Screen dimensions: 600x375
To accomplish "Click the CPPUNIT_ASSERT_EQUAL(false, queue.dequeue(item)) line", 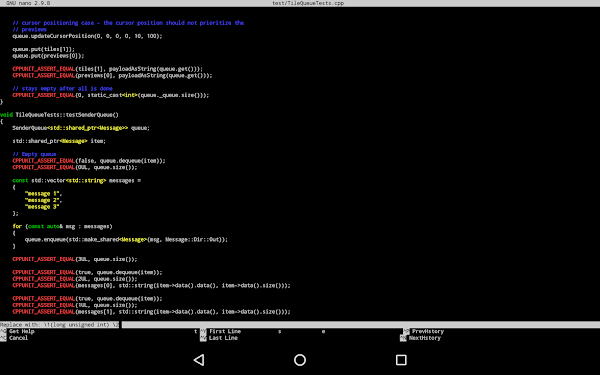I will point(89,161).
